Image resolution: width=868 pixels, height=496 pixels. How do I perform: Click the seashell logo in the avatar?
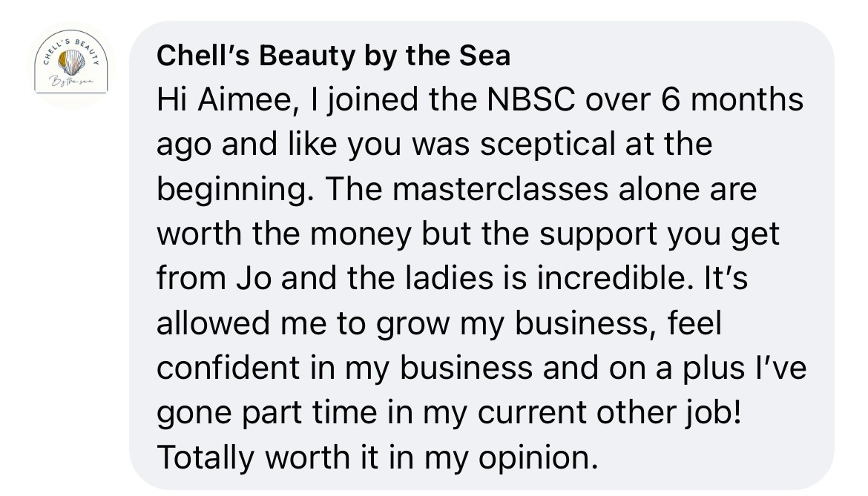click(x=71, y=59)
